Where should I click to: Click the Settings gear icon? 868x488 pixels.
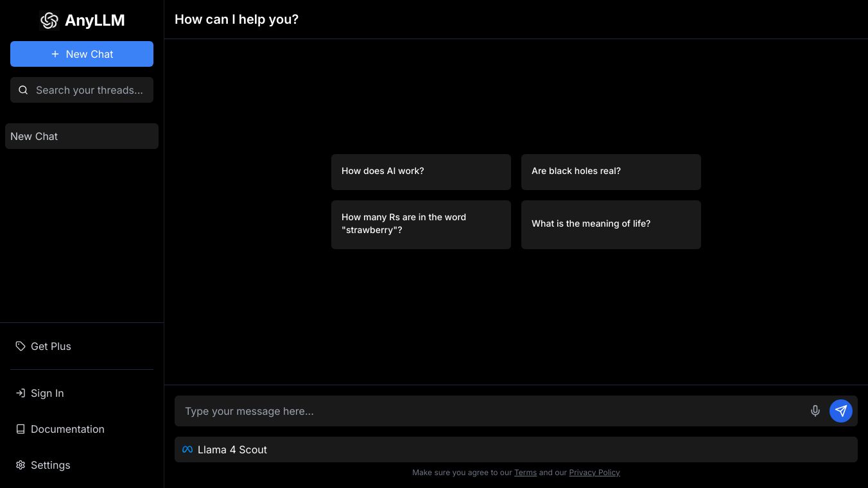[x=21, y=465]
